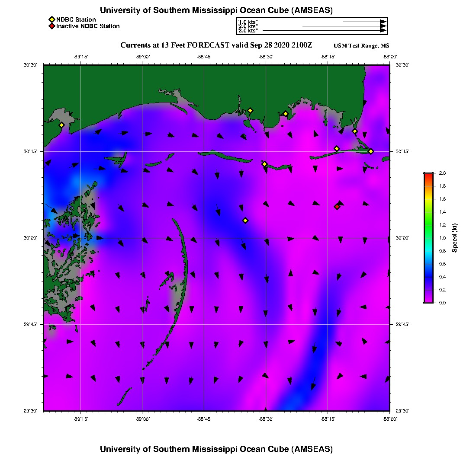Click the green band near 1.2 on the colorbar
Screen dimensions: 476x454
pyautogui.click(x=428, y=225)
